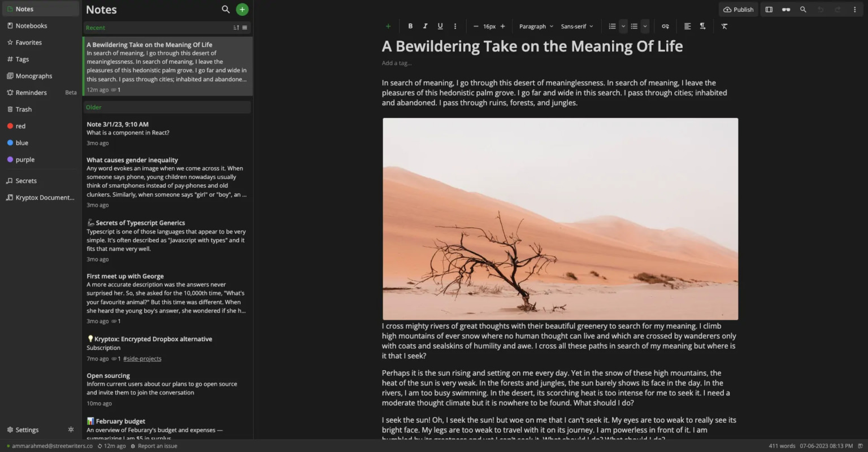The height and width of the screenshot is (452, 868).
Task: Switch to the Notebooks section
Action: [x=31, y=25]
